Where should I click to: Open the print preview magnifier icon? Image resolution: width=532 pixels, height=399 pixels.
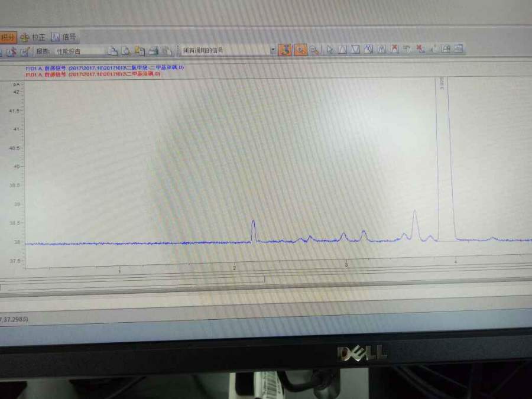(126, 51)
